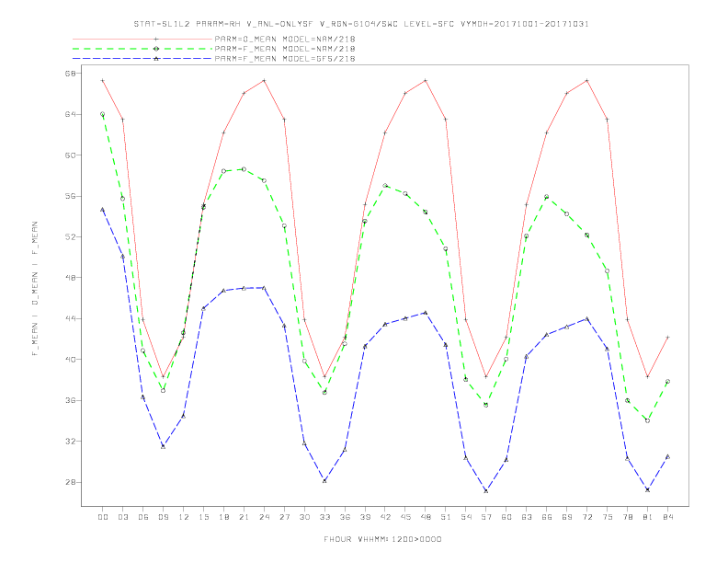Click x-axis forecast hour label 84

coord(667,517)
